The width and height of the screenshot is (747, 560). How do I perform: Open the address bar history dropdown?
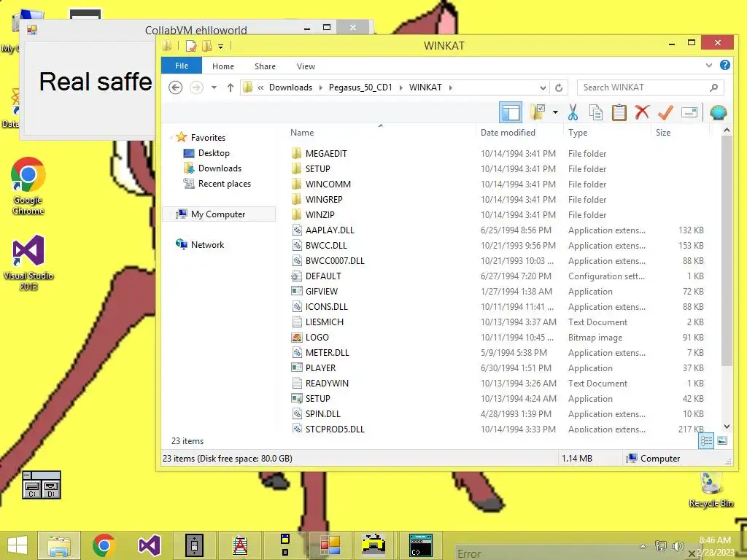click(543, 87)
